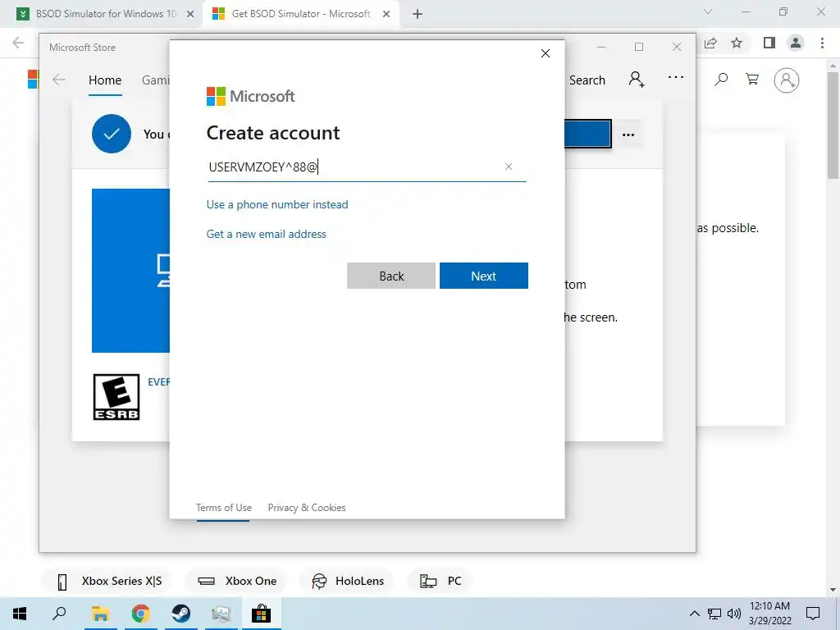Open Privacy & Cookies link
The image size is (840, 630).
pos(307,507)
